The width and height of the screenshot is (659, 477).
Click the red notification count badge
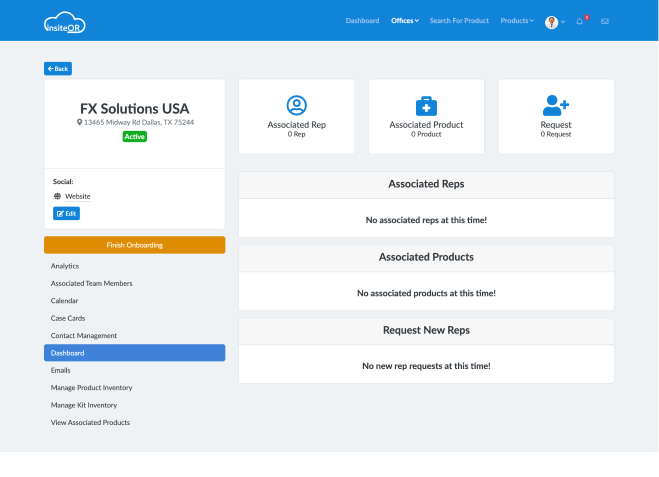click(x=587, y=17)
